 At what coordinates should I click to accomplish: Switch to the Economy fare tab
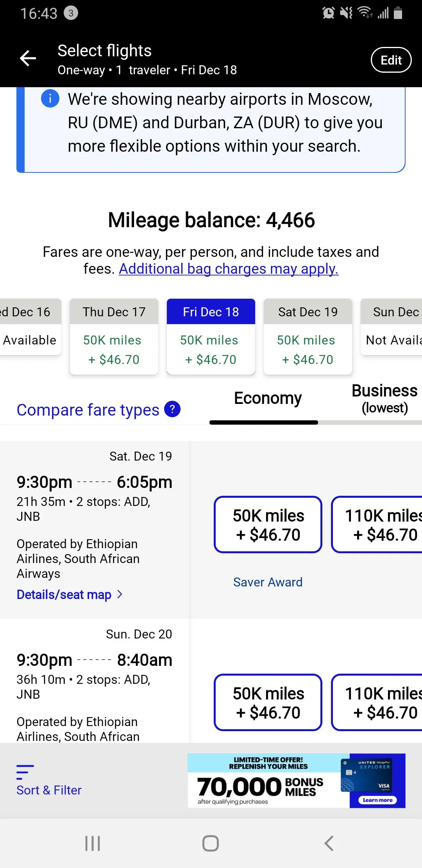[268, 399]
